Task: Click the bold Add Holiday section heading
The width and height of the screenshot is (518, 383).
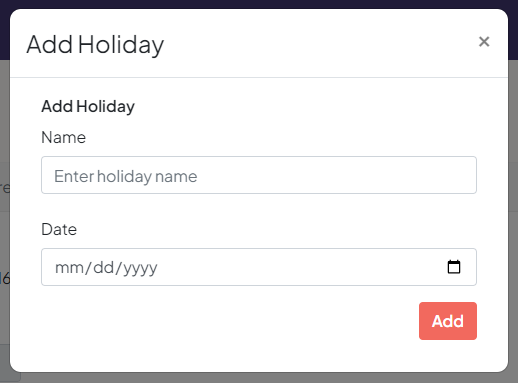Action: [88, 107]
